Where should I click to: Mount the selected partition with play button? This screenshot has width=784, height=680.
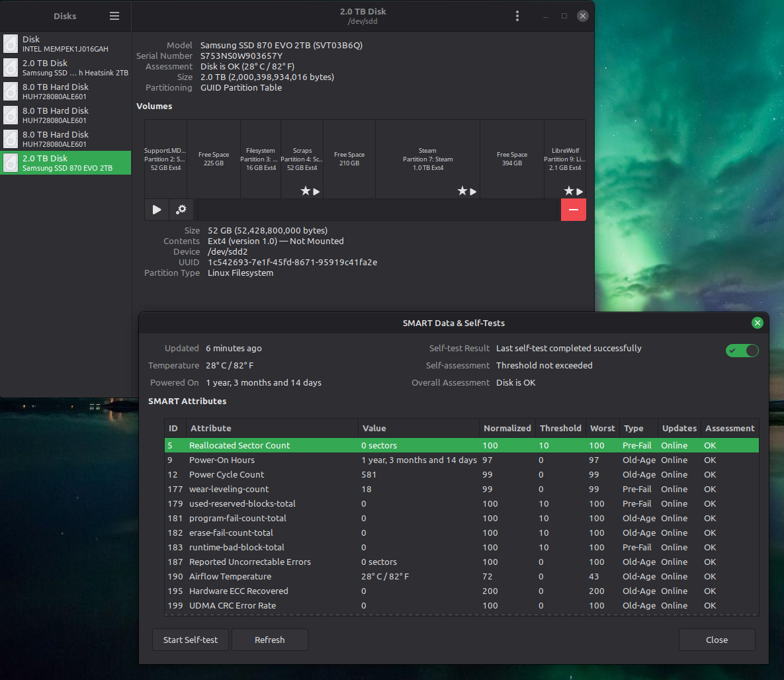pyautogui.click(x=157, y=210)
